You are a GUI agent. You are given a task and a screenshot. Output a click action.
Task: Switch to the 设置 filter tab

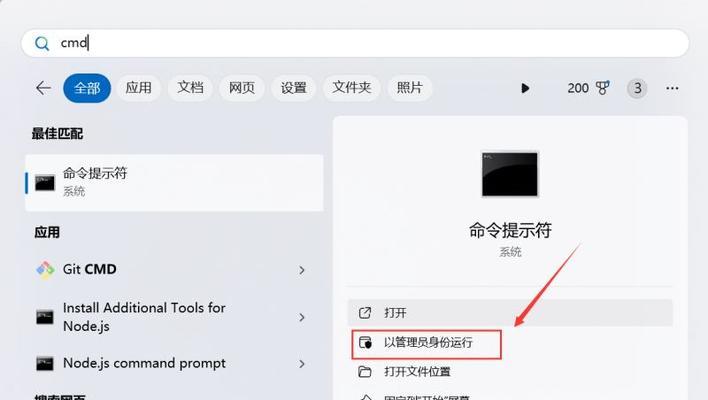tap(293, 88)
